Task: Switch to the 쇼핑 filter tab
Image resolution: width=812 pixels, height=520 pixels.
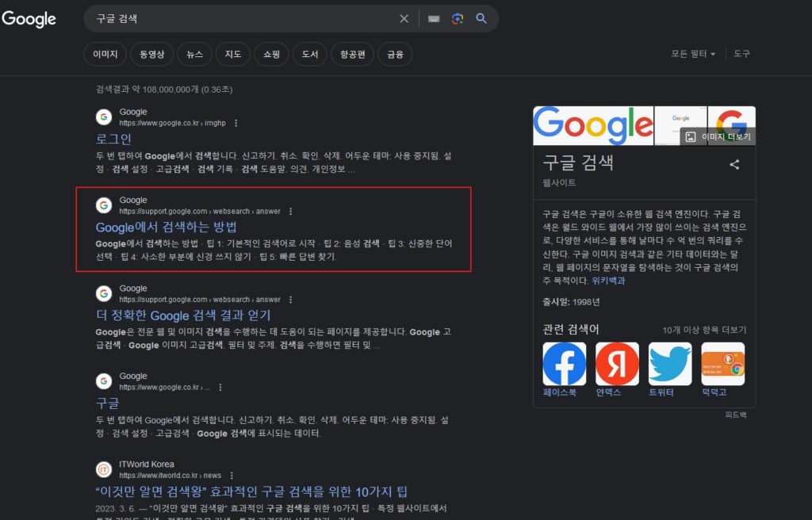Action: click(x=271, y=54)
